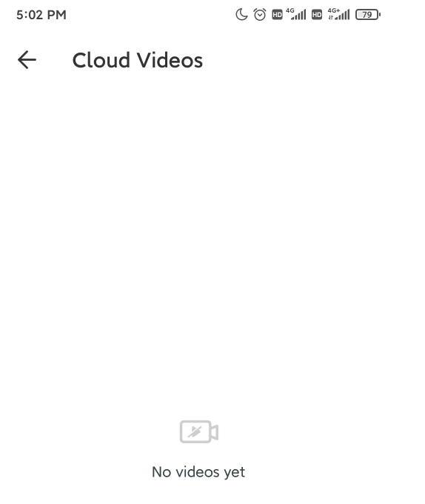425x504 pixels.
Task: Tap the first HD call indicator
Action: [x=277, y=15]
